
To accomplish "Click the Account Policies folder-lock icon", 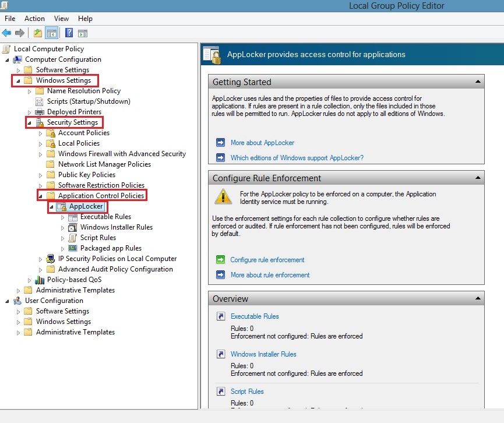I will [51, 133].
